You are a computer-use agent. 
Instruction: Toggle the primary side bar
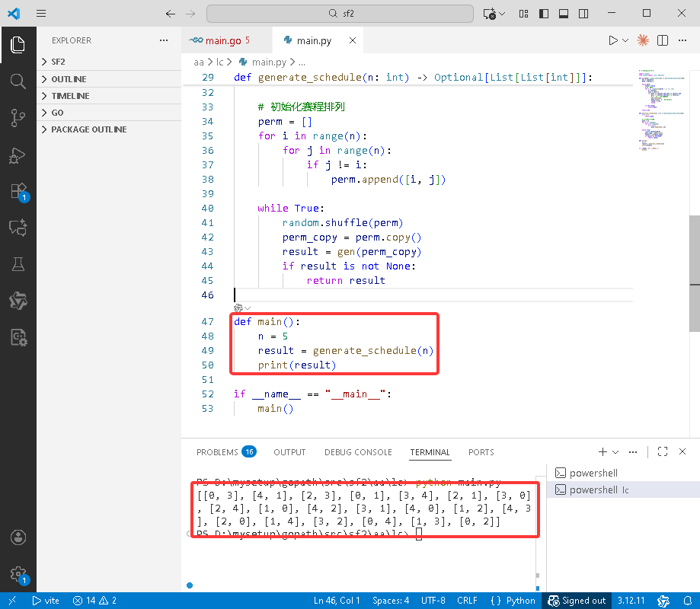click(544, 14)
